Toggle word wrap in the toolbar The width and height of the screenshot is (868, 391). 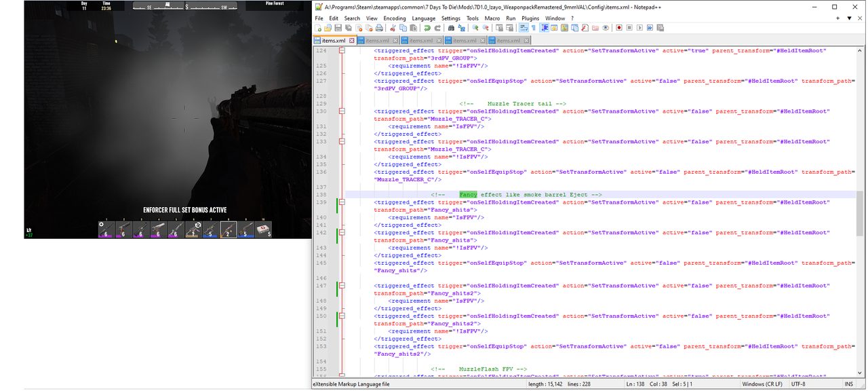[x=523, y=28]
